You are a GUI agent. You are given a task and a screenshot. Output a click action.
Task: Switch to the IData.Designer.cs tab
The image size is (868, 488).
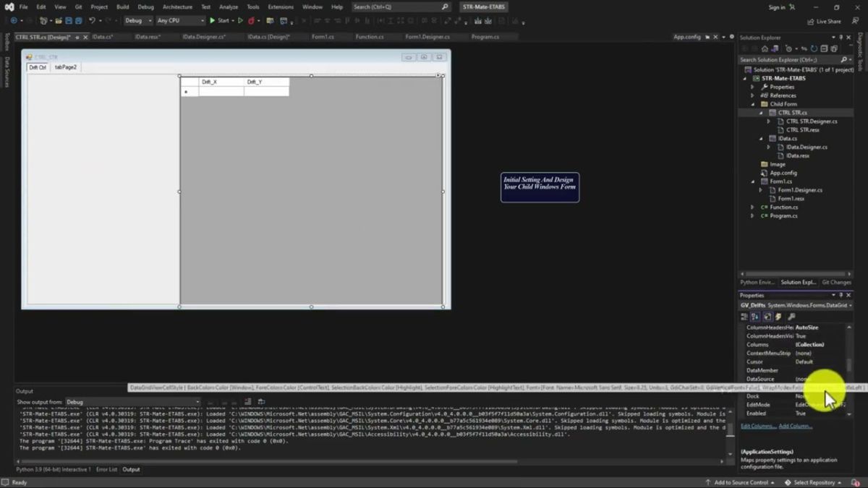pos(204,36)
